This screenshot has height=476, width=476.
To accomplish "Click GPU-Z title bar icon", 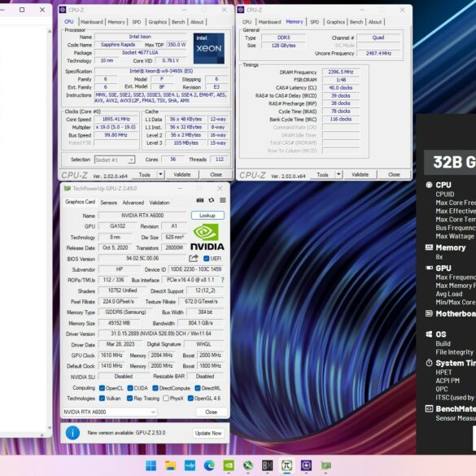I will pos(67,189).
